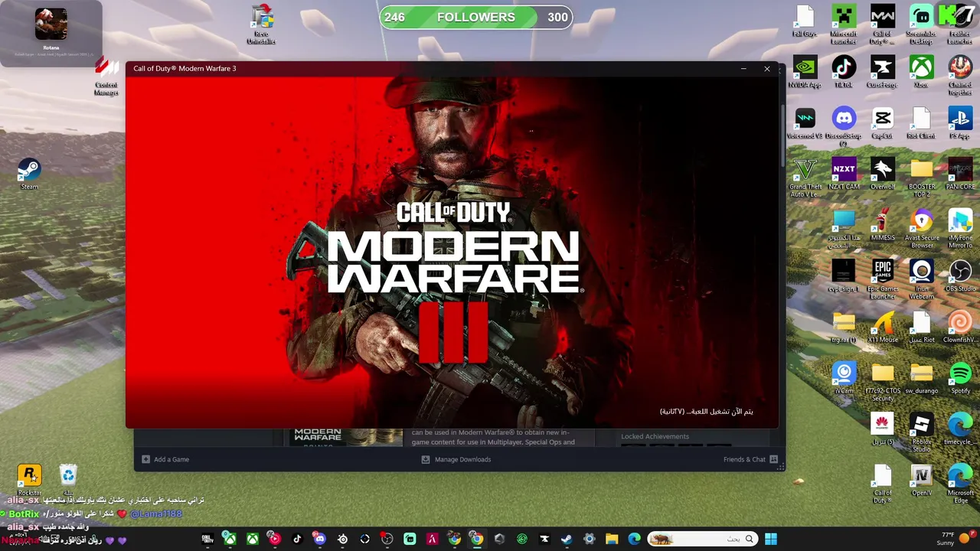Viewport: 980px width, 551px height.
Task: Open the X11 Mouse shortcut
Action: [x=883, y=327]
